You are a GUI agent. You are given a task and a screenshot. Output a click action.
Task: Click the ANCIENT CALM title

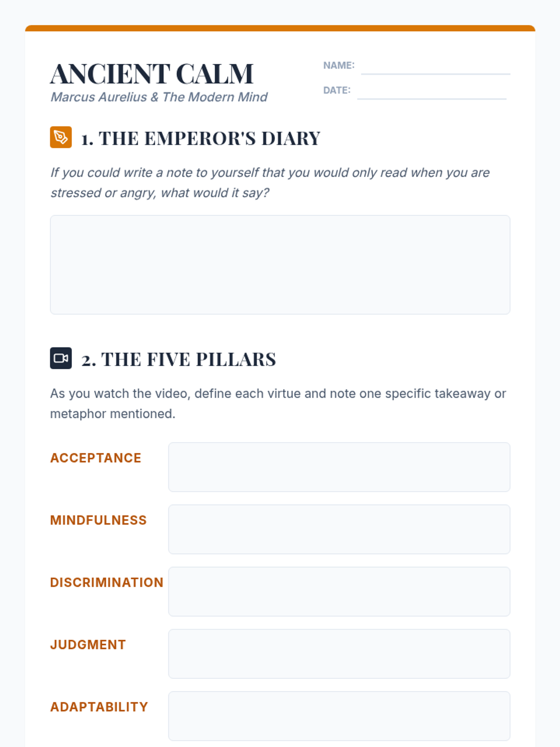pos(152,74)
